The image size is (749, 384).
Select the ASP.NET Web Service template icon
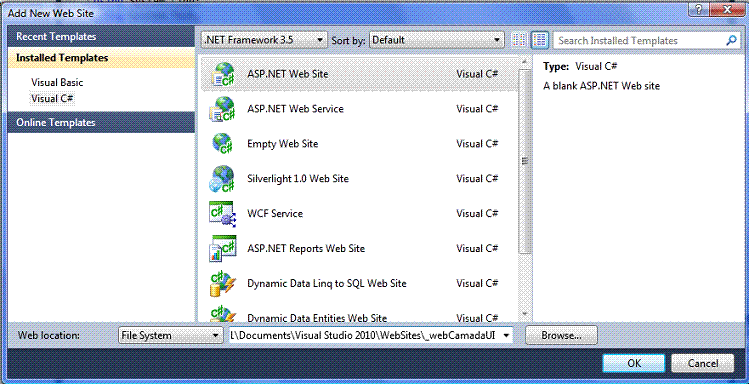pos(222,109)
